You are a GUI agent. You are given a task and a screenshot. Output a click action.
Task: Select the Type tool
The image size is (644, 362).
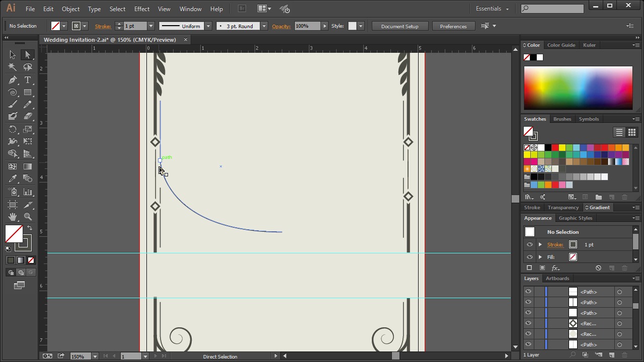click(28, 80)
